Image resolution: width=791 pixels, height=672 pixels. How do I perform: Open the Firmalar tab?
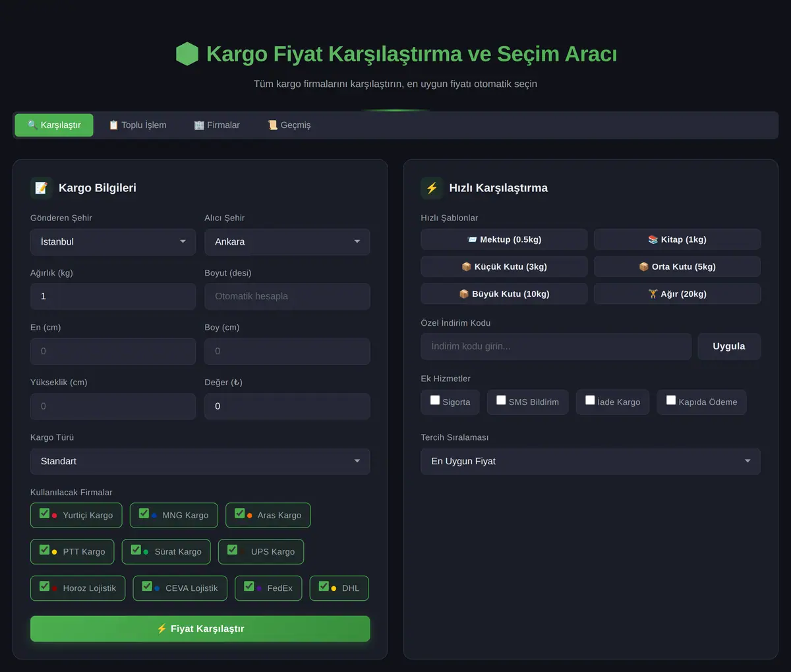coord(217,125)
